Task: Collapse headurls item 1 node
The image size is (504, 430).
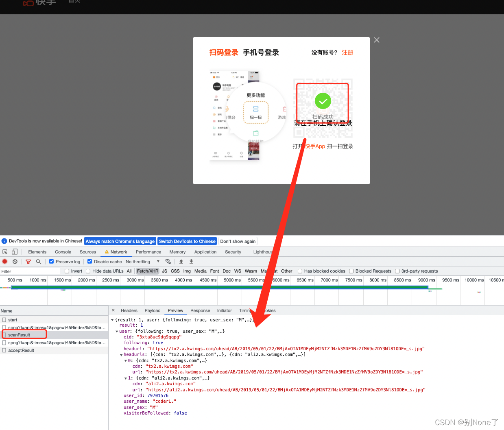Action: tap(126, 378)
